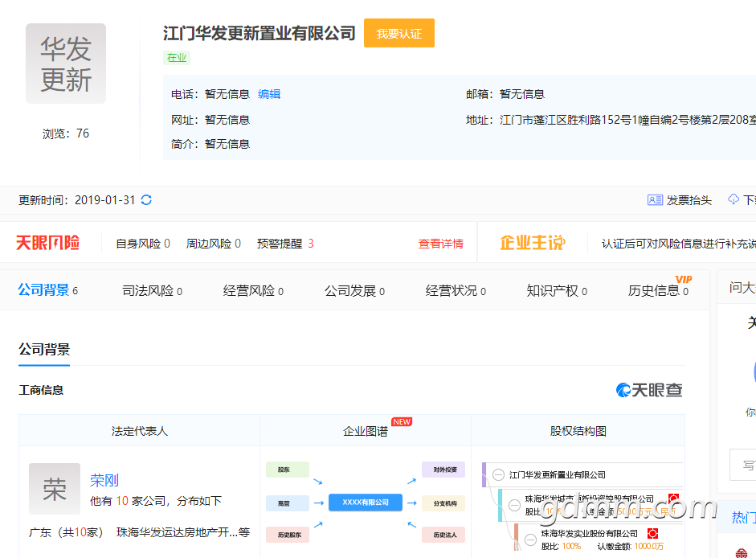Open the 企业图谱 header with NEW badge
This screenshot has width=756, height=558.
pos(366,431)
